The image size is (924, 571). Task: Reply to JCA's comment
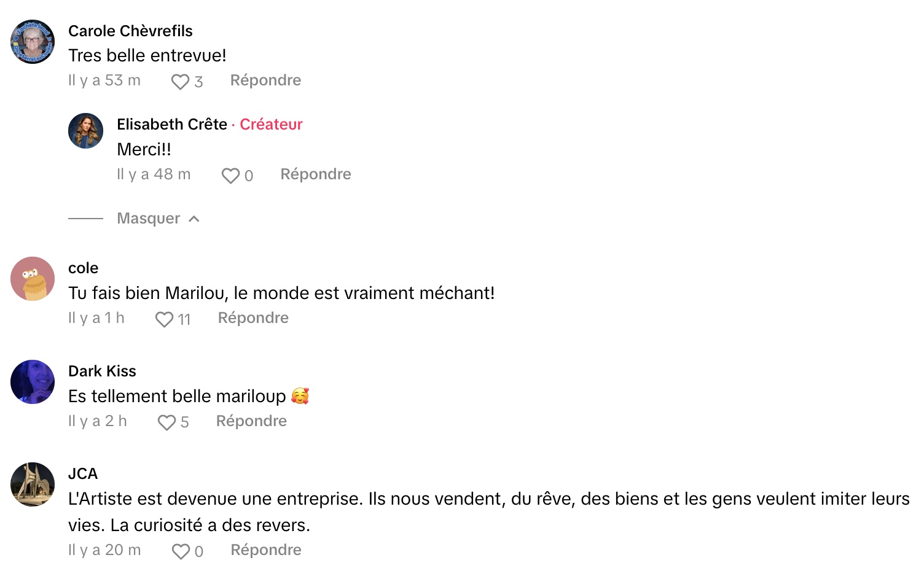pos(265,550)
